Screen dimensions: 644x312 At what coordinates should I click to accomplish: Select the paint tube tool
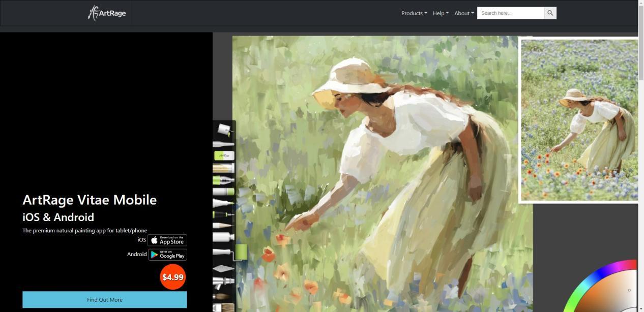coord(223,237)
